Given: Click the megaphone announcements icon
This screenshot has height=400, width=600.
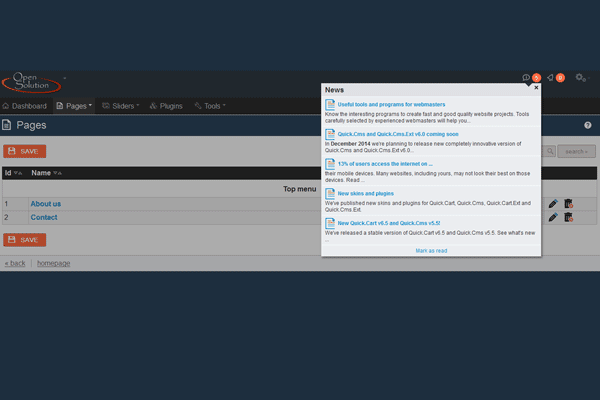Looking at the screenshot, I should 550,78.
